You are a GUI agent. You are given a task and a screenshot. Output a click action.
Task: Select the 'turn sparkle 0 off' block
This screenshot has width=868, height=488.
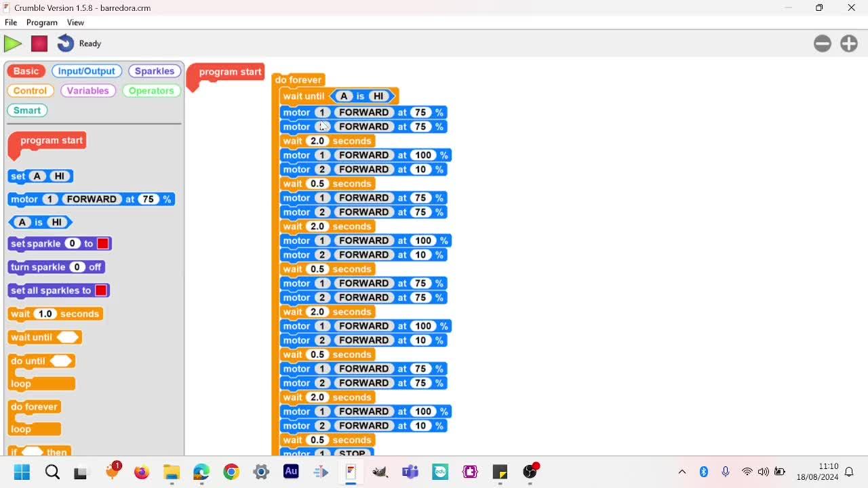tap(56, 267)
